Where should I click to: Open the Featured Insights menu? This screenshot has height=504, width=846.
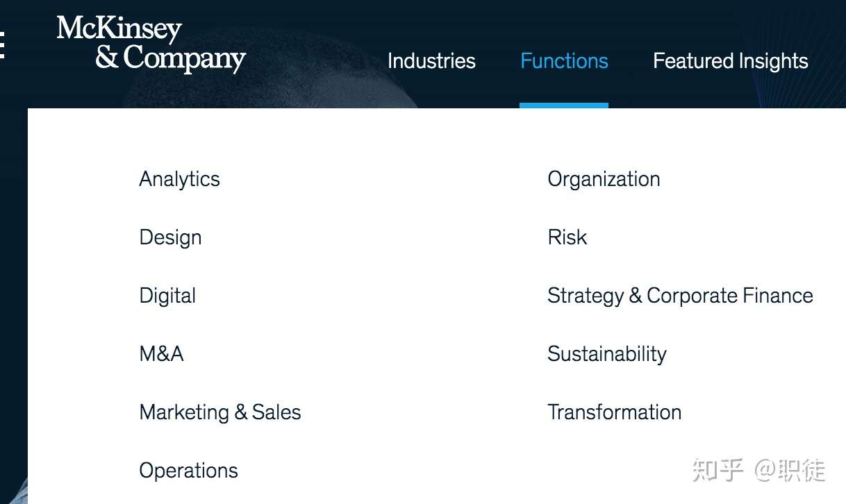click(730, 61)
